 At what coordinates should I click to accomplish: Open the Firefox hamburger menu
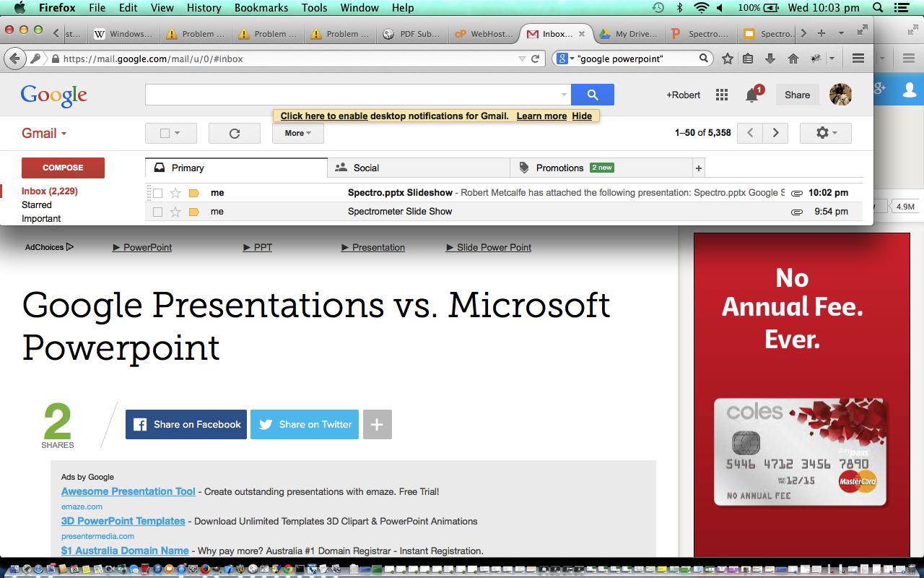[858, 59]
